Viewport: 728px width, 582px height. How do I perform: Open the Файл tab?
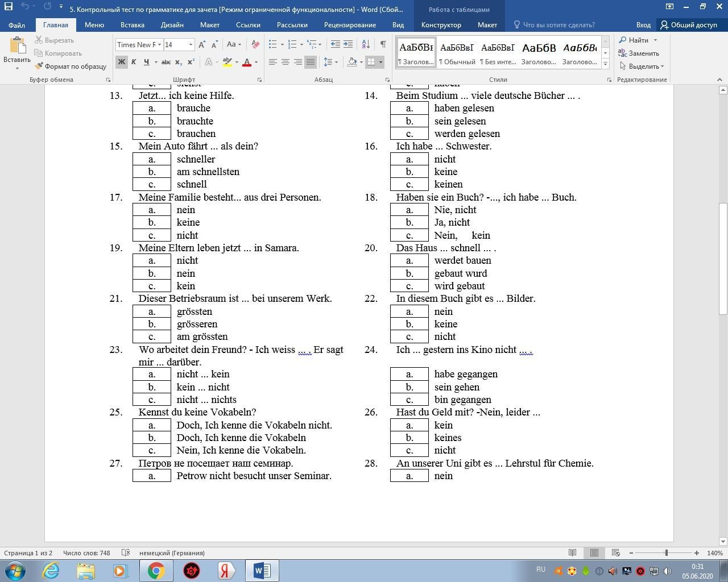click(x=16, y=25)
